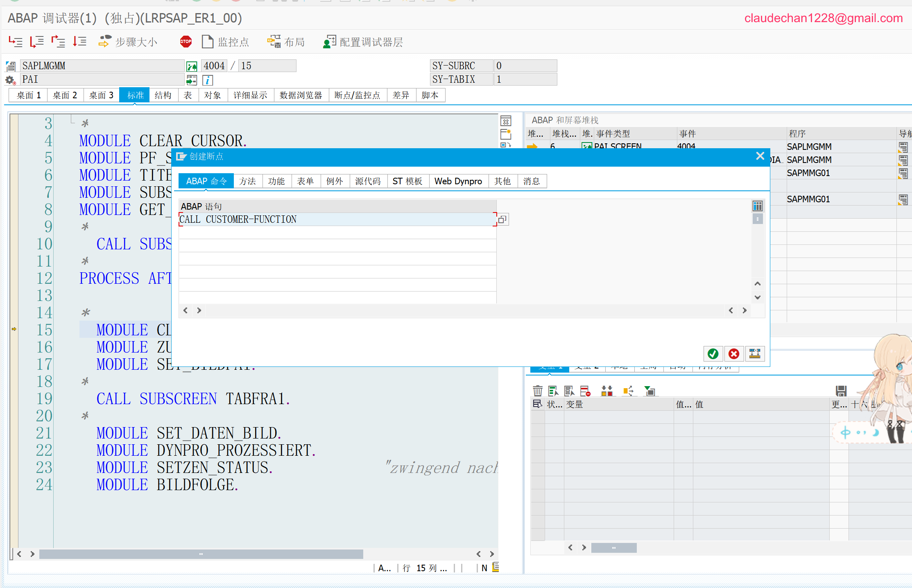
Task: Confirm breakpoint with green checkmark button
Action: coord(713,354)
